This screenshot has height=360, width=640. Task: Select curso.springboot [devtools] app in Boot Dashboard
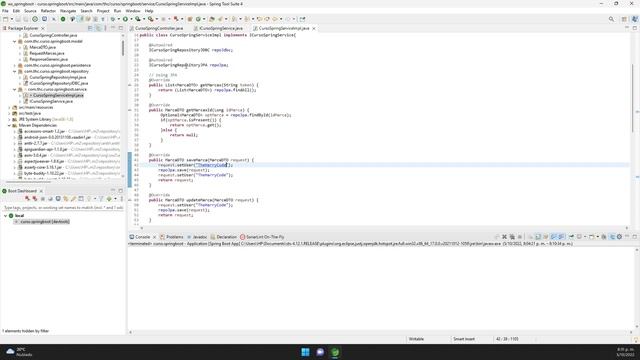click(45, 222)
